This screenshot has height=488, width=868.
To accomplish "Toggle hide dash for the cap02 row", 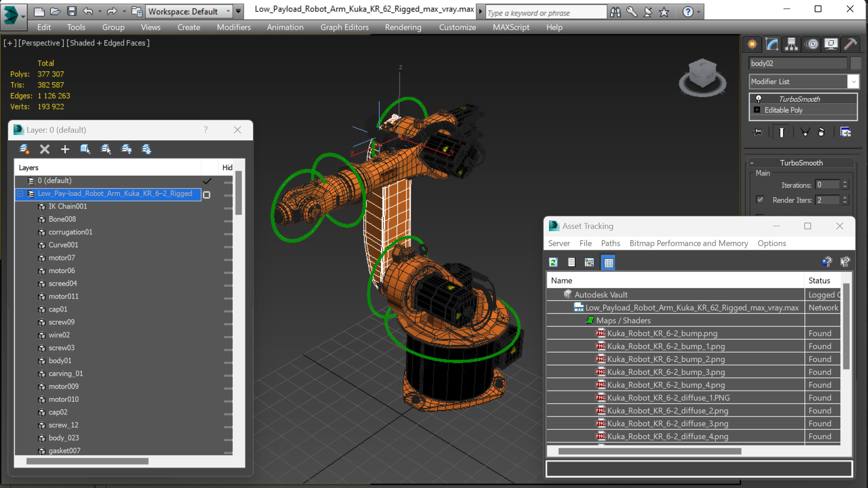I will [x=228, y=414].
